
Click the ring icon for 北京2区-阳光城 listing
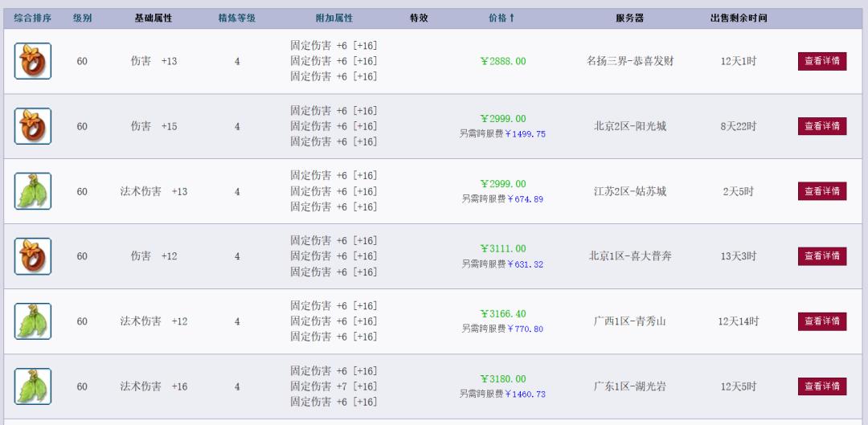point(33,126)
